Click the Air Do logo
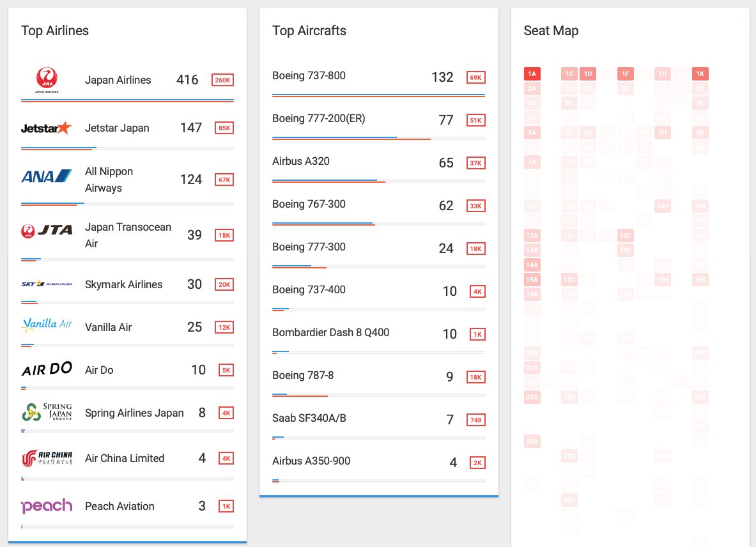This screenshot has height=547, width=756. (47, 369)
